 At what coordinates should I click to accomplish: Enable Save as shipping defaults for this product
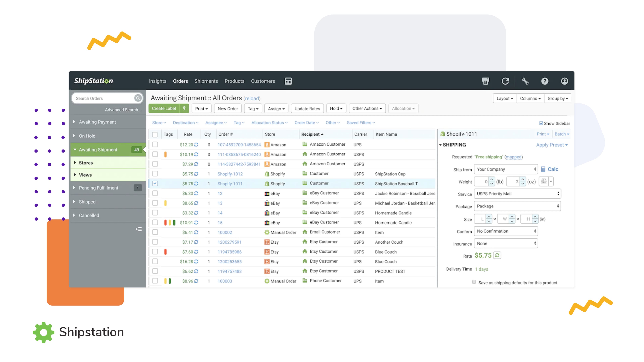tap(474, 282)
